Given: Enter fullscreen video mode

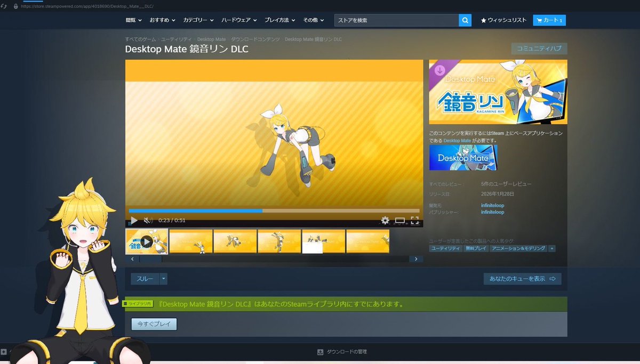Looking at the screenshot, I should pos(415,220).
